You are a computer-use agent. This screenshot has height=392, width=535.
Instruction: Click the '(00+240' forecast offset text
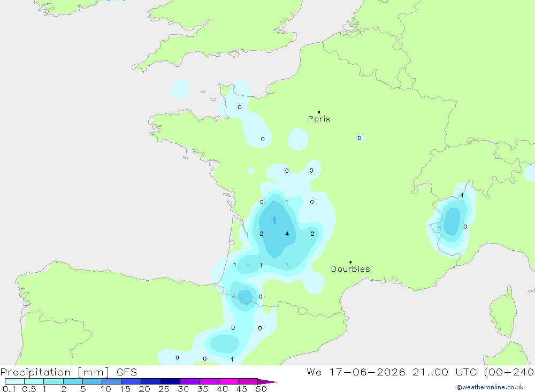pos(509,372)
